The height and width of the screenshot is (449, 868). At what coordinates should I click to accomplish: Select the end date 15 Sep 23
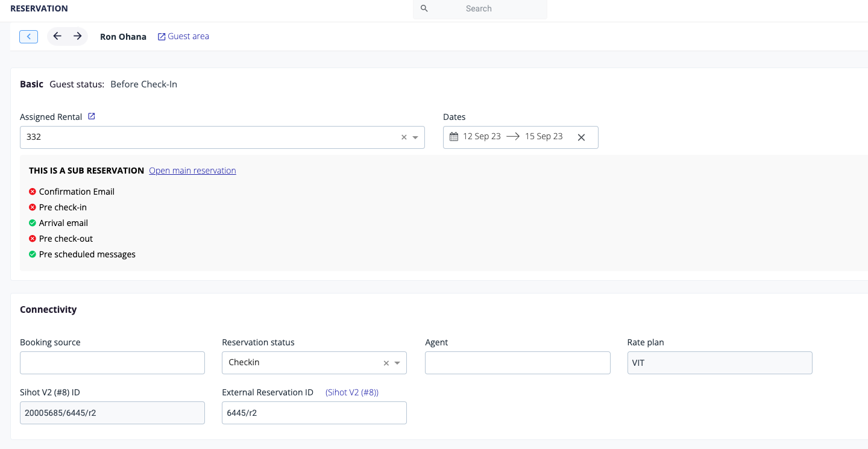tap(544, 136)
